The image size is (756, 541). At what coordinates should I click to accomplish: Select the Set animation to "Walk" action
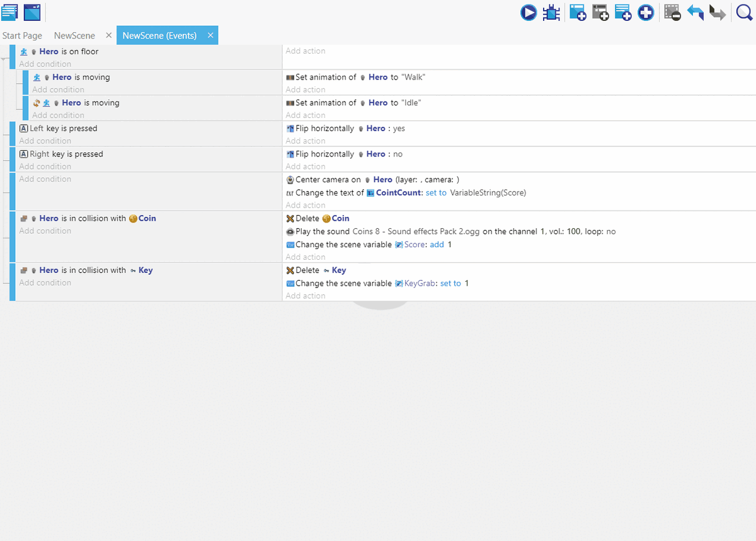pyautogui.click(x=356, y=77)
